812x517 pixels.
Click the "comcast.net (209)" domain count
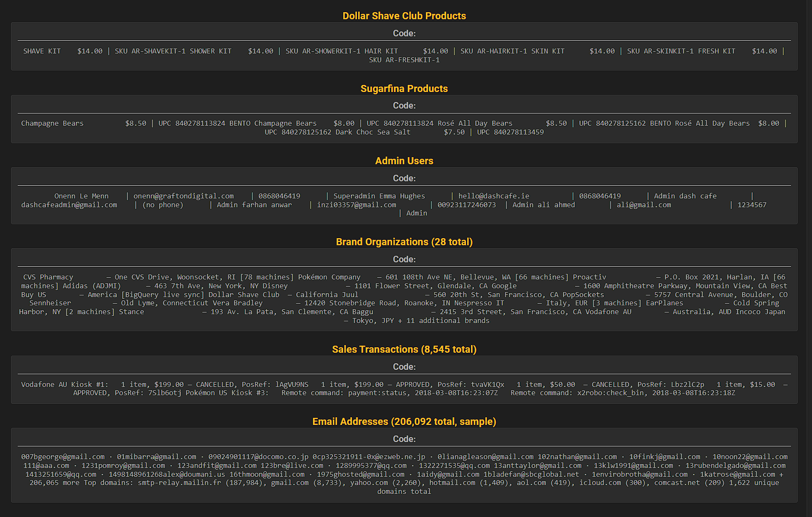[x=690, y=483]
